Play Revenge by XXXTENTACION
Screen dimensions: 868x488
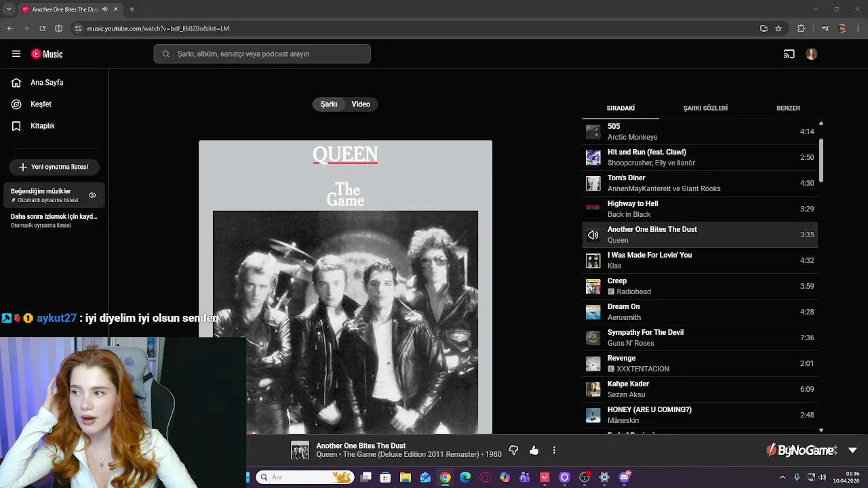pos(700,363)
